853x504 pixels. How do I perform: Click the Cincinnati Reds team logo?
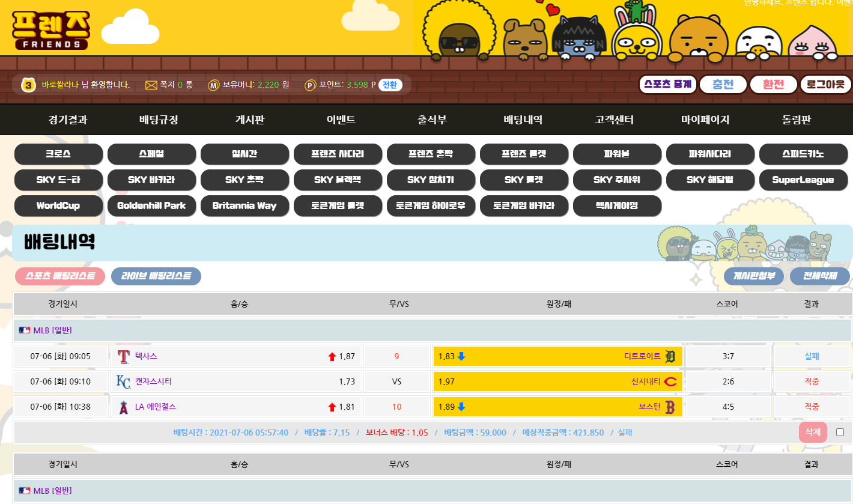(x=670, y=382)
